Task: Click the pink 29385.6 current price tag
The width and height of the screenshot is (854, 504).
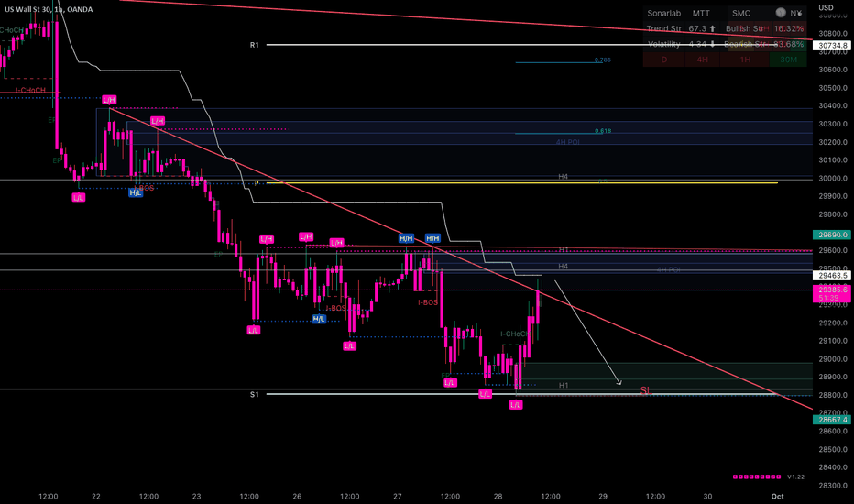Action: [x=832, y=293]
